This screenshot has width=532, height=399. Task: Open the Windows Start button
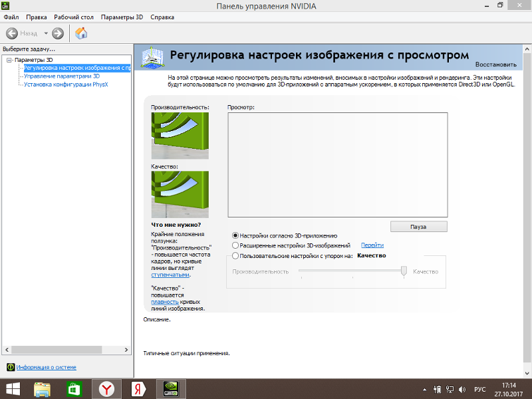[x=13, y=389]
